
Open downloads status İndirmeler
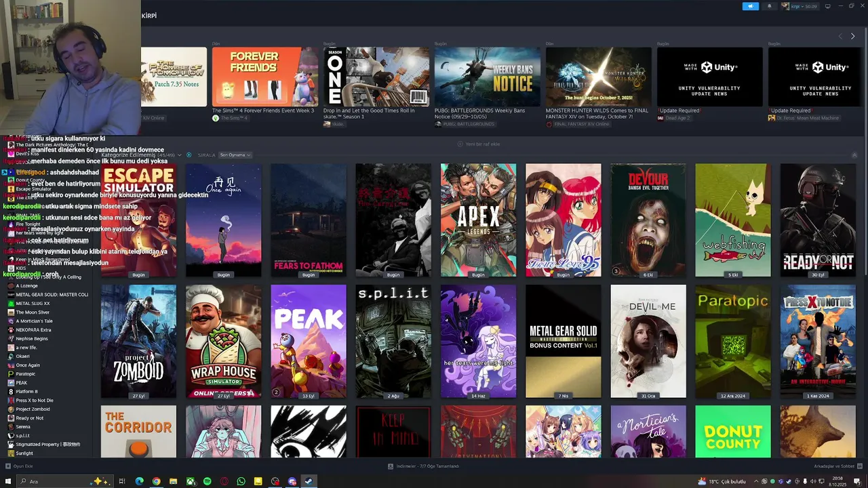point(423,466)
